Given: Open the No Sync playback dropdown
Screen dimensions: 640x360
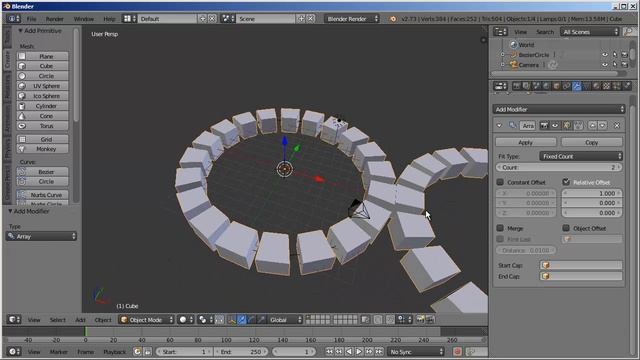Looking at the screenshot, I should [x=416, y=352].
